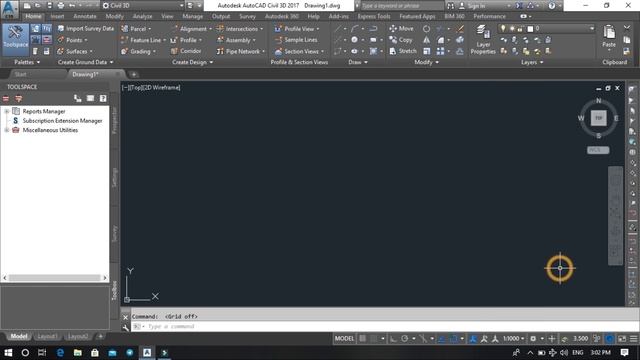Click the application menu A button
Image resolution: width=640 pixels, height=360 pixels.
[9, 9]
